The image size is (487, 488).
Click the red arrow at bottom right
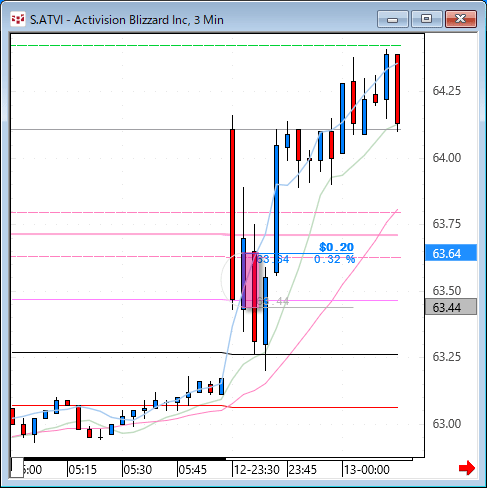click(x=467, y=468)
